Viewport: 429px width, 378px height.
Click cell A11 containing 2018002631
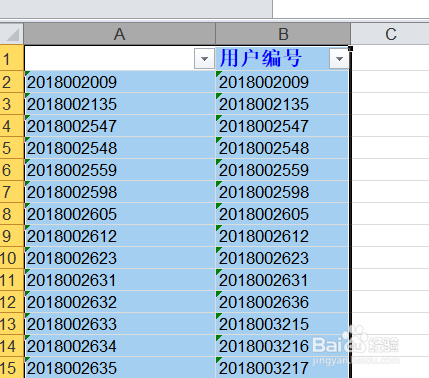[x=120, y=280]
